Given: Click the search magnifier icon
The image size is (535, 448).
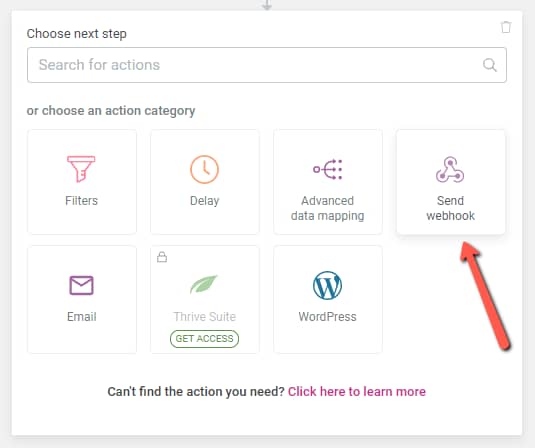Looking at the screenshot, I should tap(490, 65).
